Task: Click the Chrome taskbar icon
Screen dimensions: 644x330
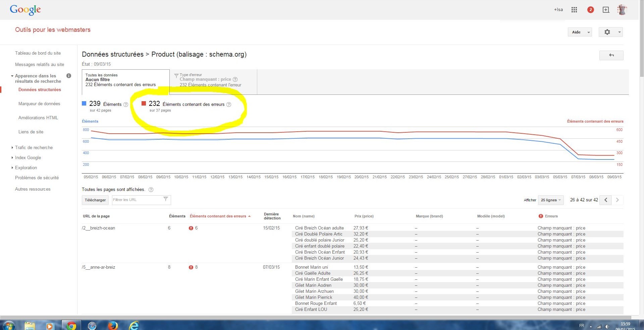Action: (71, 326)
